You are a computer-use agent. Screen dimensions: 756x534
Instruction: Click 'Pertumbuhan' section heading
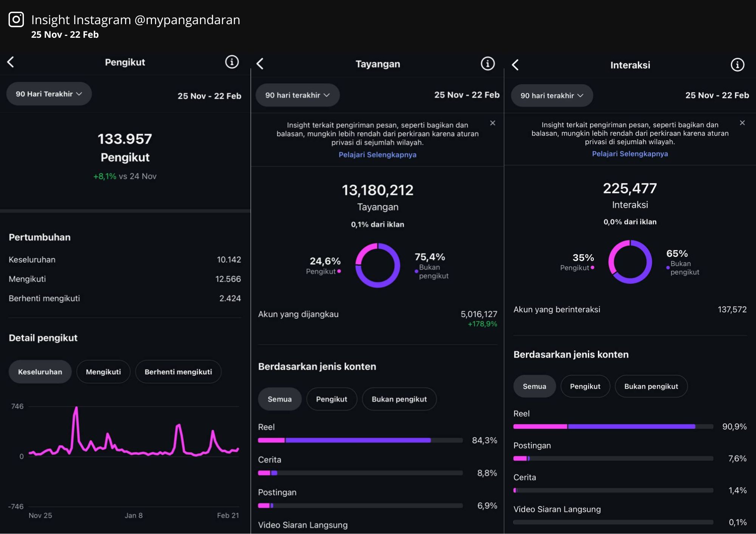(40, 237)
